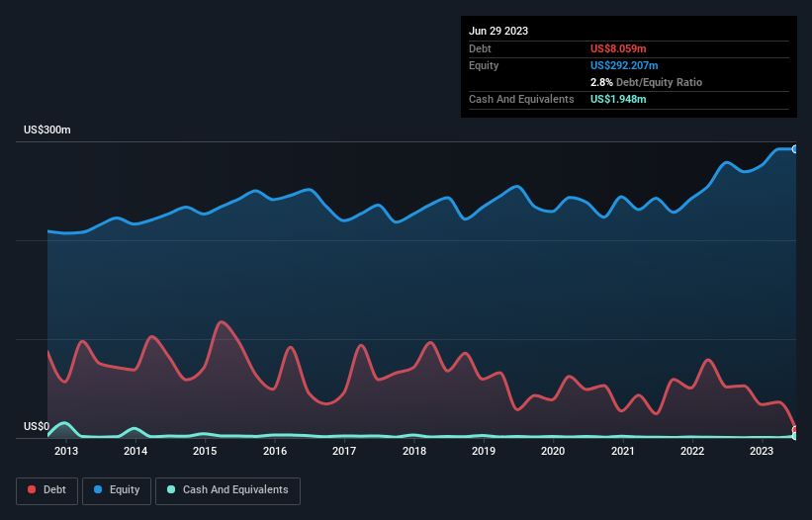Toggle the Equity series legend button
The height and width of the screenshot is (520, 812).
click(x=116, y=490)
